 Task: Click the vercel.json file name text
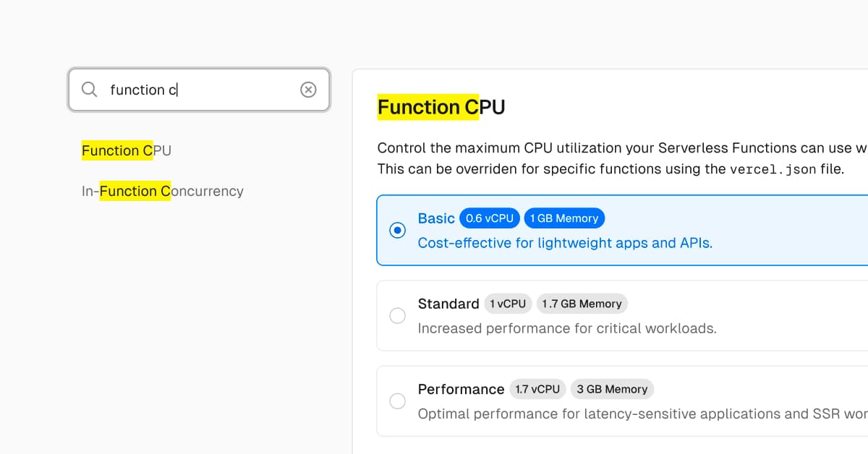(x=772, y=169)
